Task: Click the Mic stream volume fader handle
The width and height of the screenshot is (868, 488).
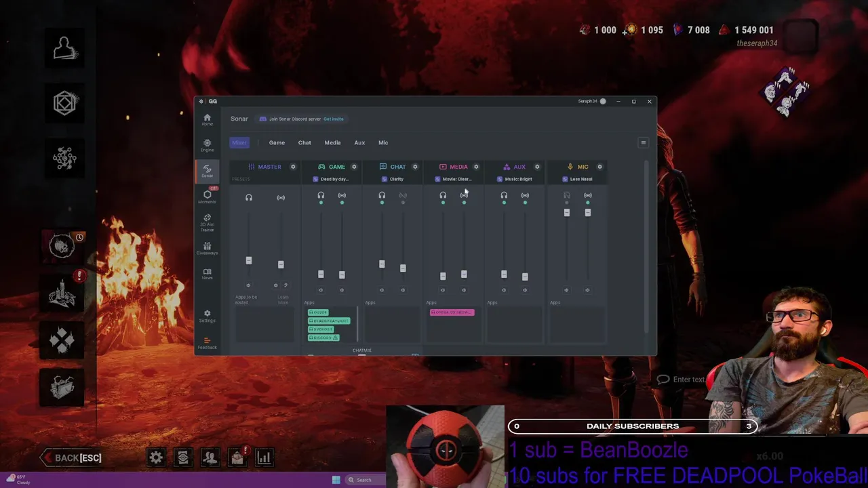Action: click(587, 212)
